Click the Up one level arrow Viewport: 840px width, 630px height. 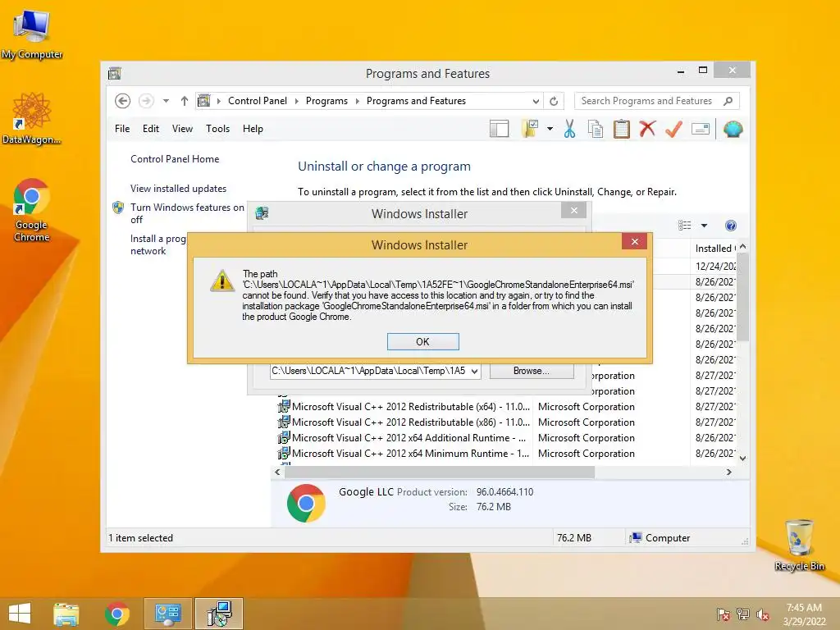point(185,101)
